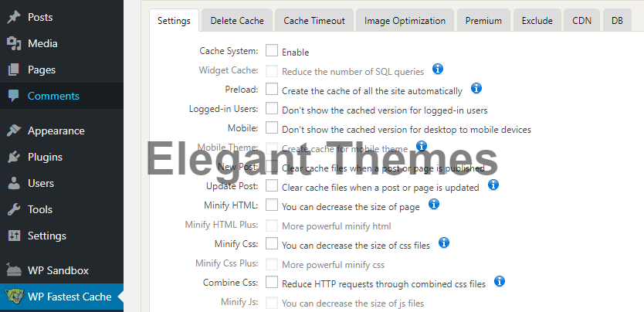The width and height of the screenshot is (644, 312).
Task: Open WP Sandbox menu item
Action: [58, 270]
